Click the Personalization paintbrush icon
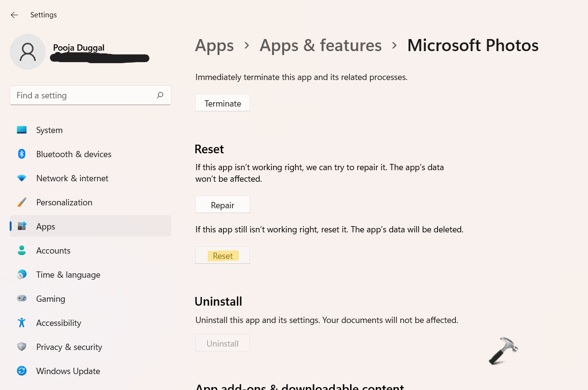588x390 pixels. point(22,202)
